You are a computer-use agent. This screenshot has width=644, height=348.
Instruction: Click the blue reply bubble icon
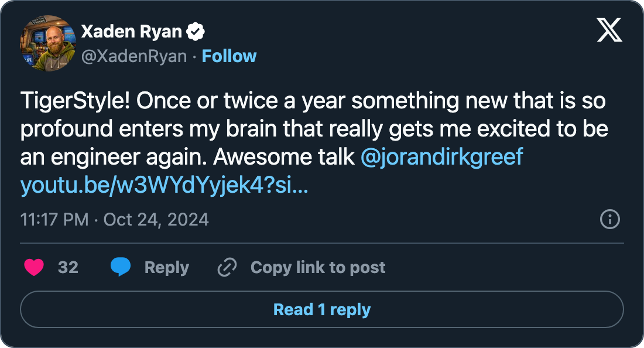click(x=121, y=268)
